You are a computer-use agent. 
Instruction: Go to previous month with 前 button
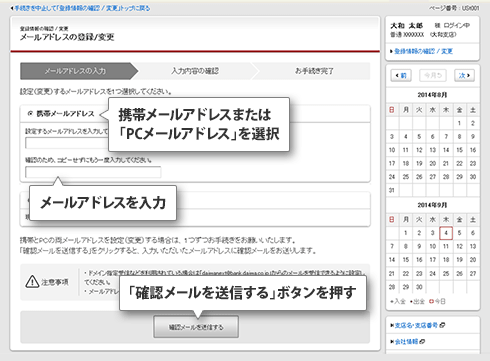[x=401, y=76]
